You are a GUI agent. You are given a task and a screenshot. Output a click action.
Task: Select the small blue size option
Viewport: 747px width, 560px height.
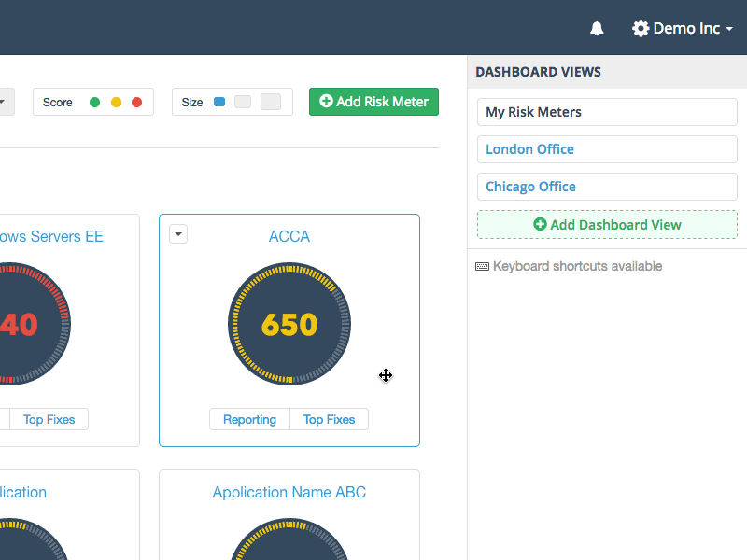point(219,102)
